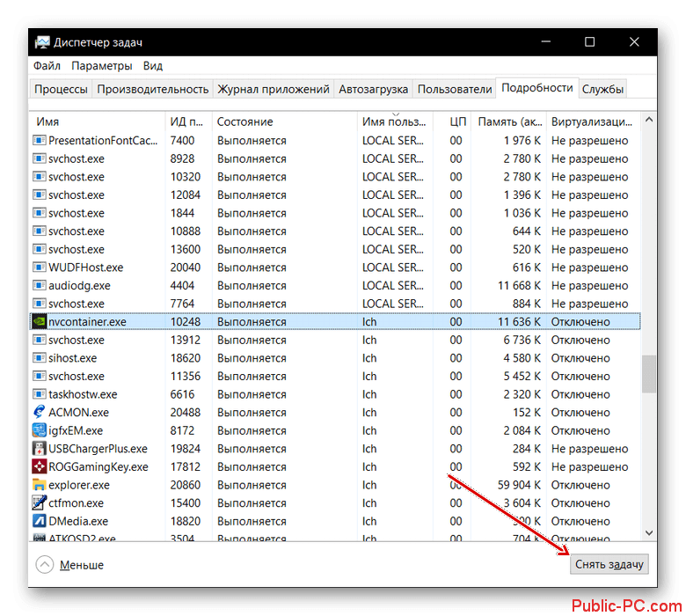Click the WUDFHost.exe process icon

tap(40, 268)
